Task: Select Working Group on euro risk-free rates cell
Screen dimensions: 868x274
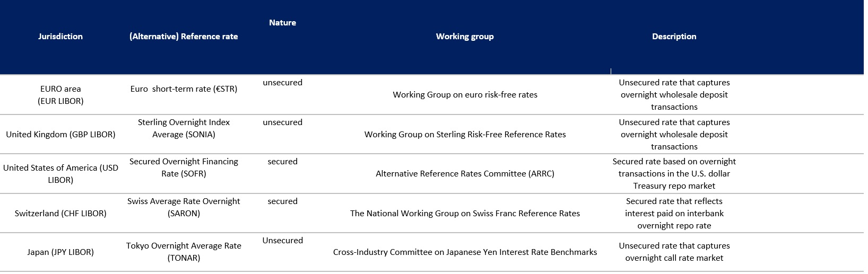Action: [465, 95]
